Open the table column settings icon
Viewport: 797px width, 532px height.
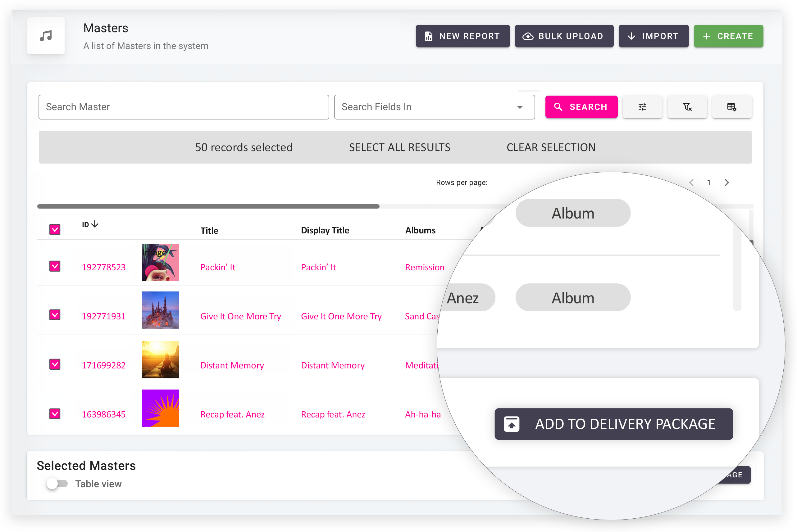[731, 107]
